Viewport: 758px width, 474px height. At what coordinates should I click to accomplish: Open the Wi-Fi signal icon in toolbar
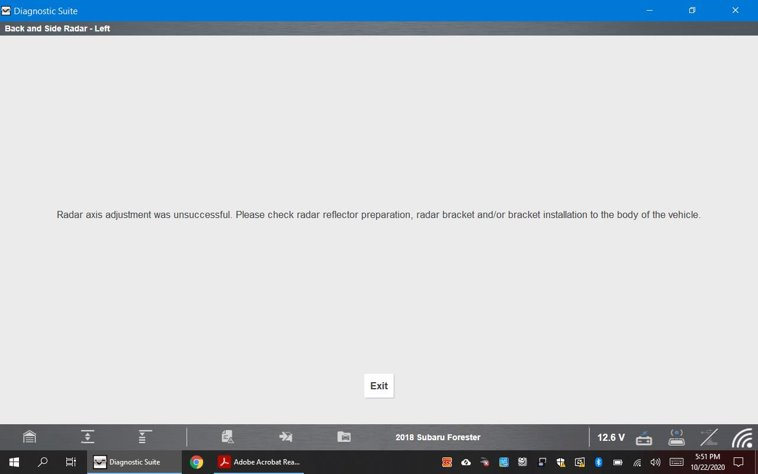(741, 437)
